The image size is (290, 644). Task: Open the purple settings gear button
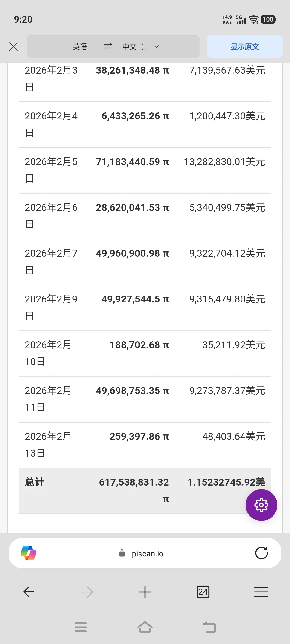[x=261, y=505]
